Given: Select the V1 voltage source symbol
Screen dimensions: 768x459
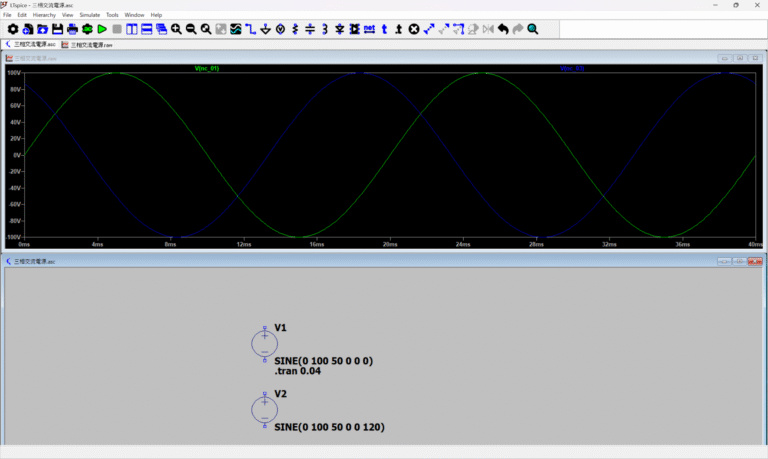Looking at the screenshot, I should (x=264, y=343).
